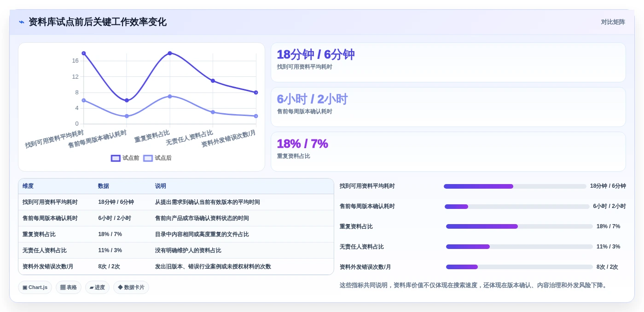Viewport: 644px width, 312px height.
Task: Click description 目录中内容相同或高度重复的文件占比
Action: point(202,234)
